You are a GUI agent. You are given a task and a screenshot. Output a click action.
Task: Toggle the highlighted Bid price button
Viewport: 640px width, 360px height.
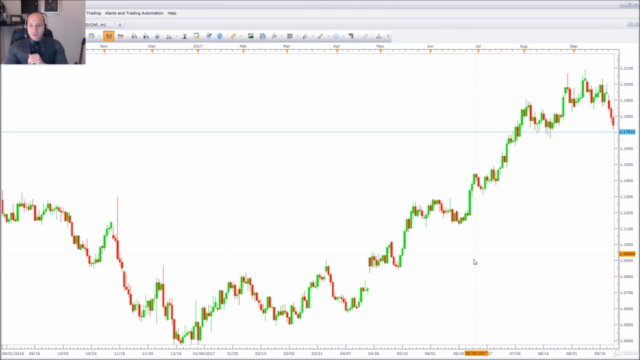tap(109, 36)
